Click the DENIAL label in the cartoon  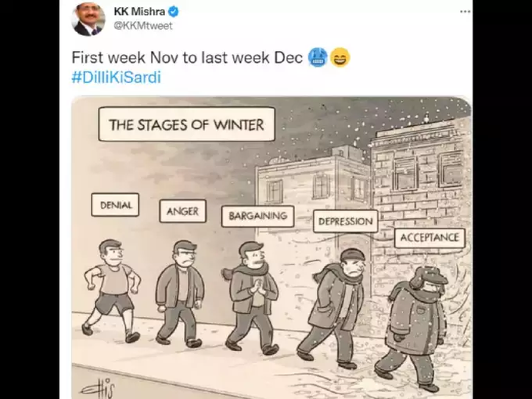point(115,205)
